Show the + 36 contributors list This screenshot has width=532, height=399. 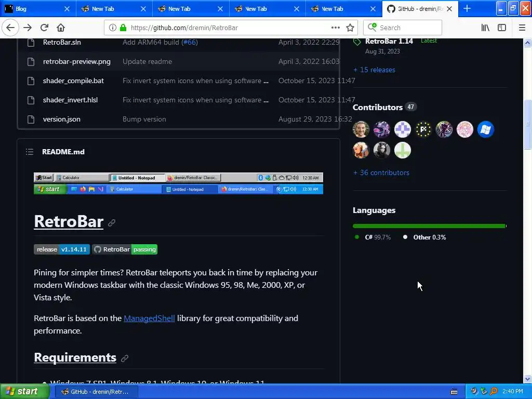381,172
